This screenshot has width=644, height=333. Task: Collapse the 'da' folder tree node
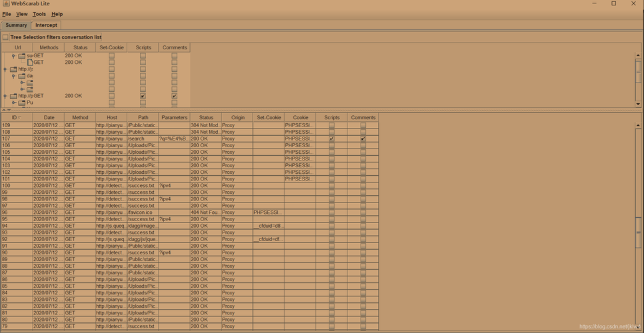[13, 76]
